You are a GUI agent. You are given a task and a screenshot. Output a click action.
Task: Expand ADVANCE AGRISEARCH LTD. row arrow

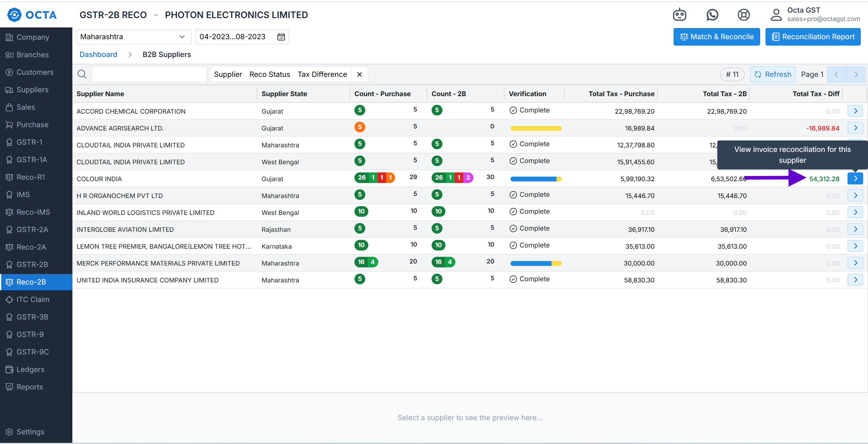pos(855,128)
